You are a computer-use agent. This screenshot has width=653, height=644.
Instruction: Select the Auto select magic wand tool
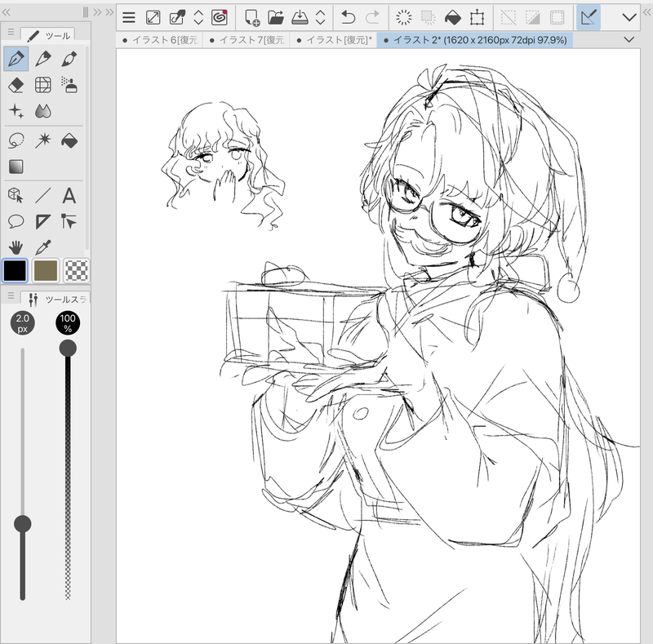click(x=43, y=140)
